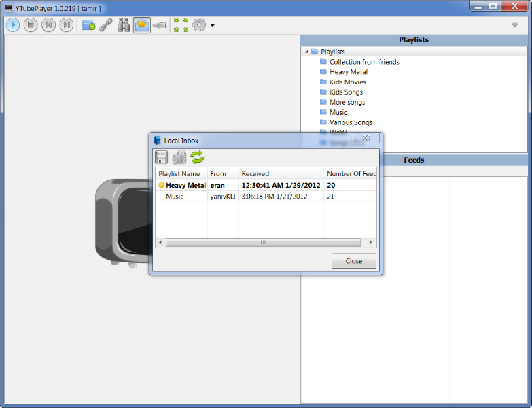Select Heavy Metal row in Local Inbox
Viewport: 532px width, 408px height.
(266, 186)
